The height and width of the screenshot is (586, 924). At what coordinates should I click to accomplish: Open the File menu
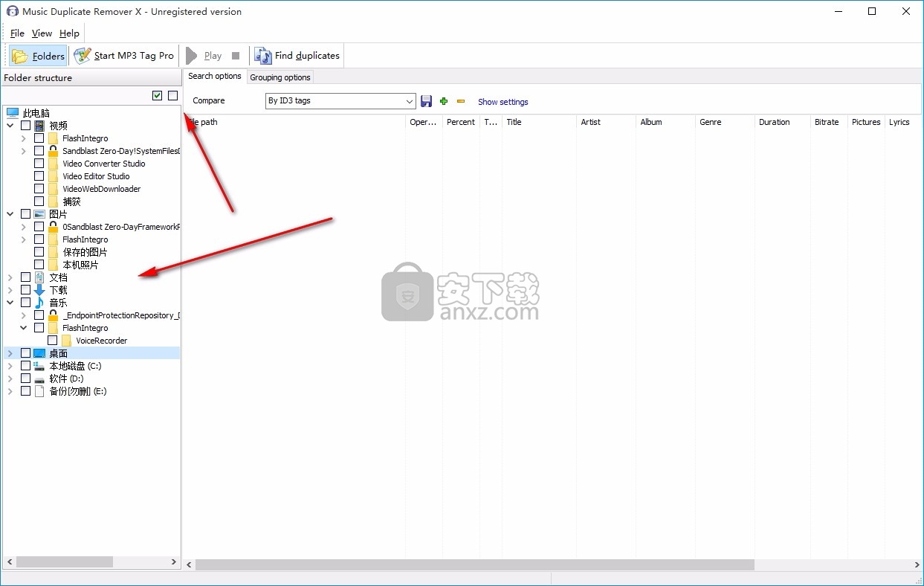17,33
